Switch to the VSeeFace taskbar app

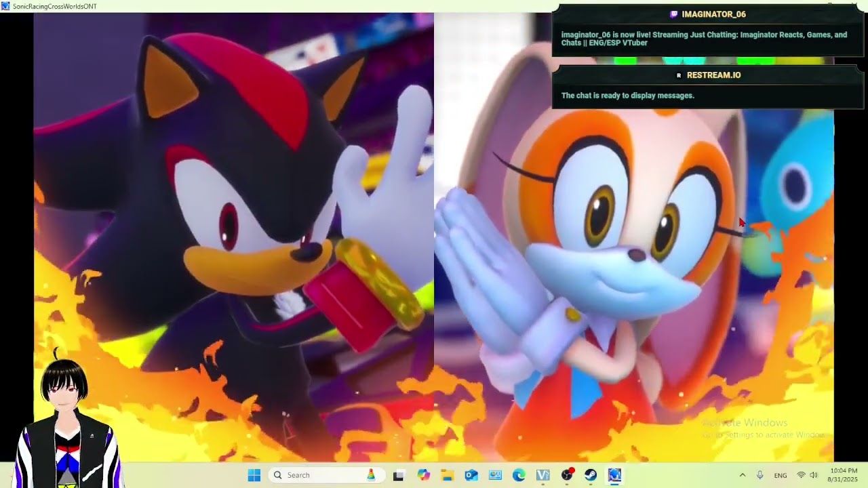coord(542,475)
